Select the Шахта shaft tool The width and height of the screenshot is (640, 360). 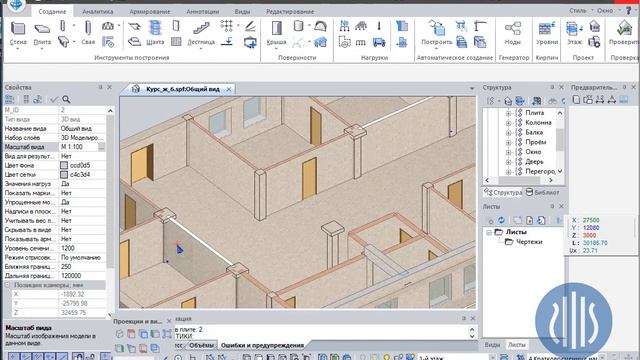155,33
